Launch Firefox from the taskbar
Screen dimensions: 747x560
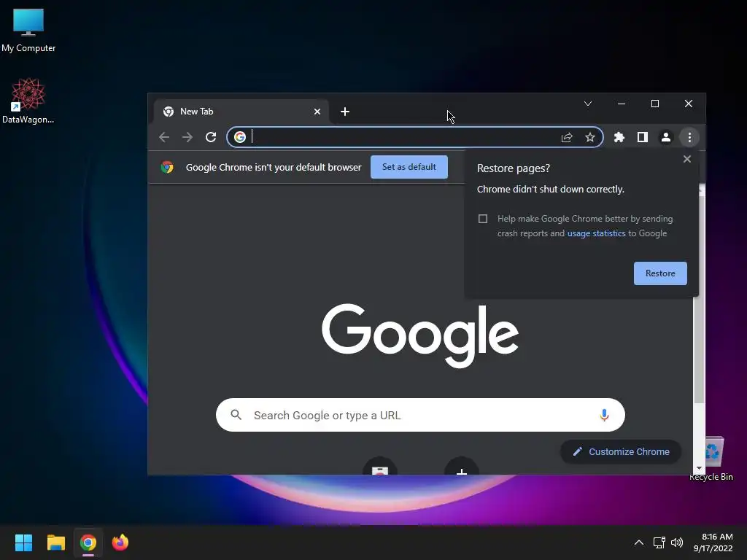click(x=120, y=542)
